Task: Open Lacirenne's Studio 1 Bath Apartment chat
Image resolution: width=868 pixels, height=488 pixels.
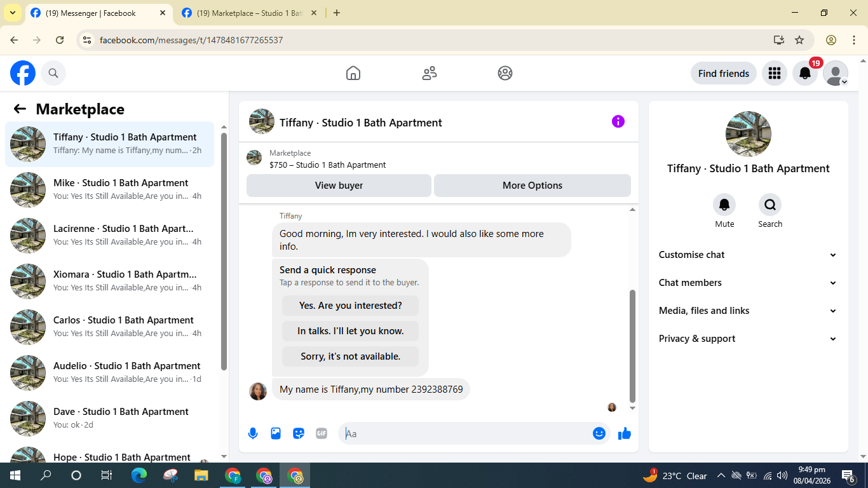Action: 110,236
